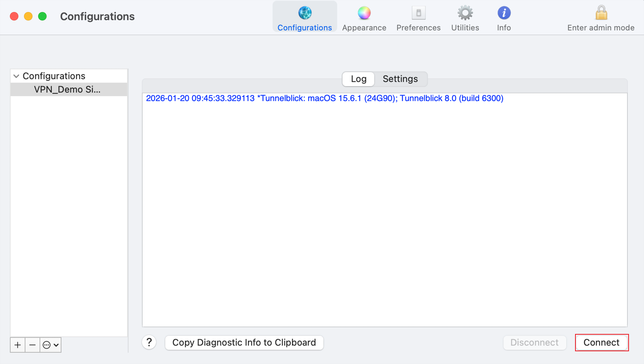
Task: Open the help question mark button
Action: coord(149,342)
